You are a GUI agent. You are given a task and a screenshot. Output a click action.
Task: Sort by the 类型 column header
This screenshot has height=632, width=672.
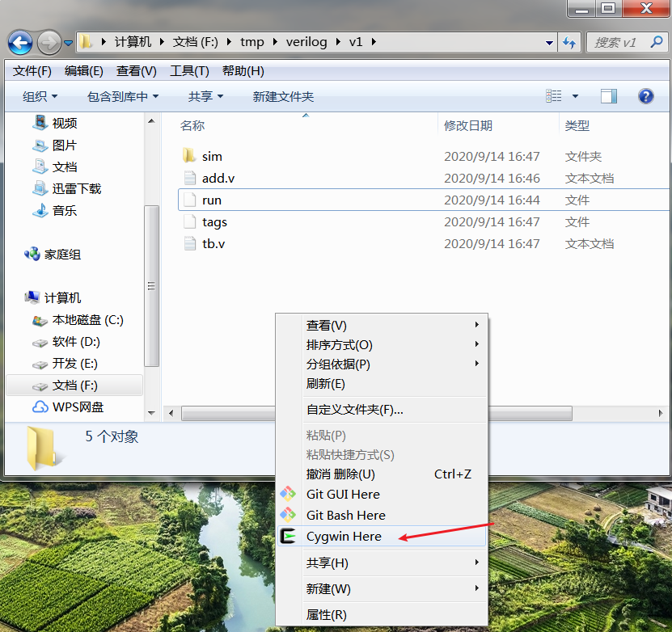coord(577,125)
